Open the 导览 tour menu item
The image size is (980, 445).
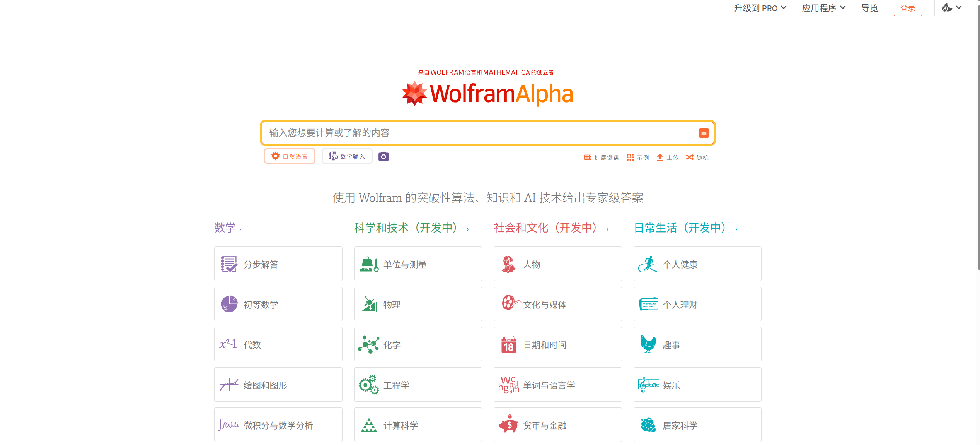(x=870, y=8)
